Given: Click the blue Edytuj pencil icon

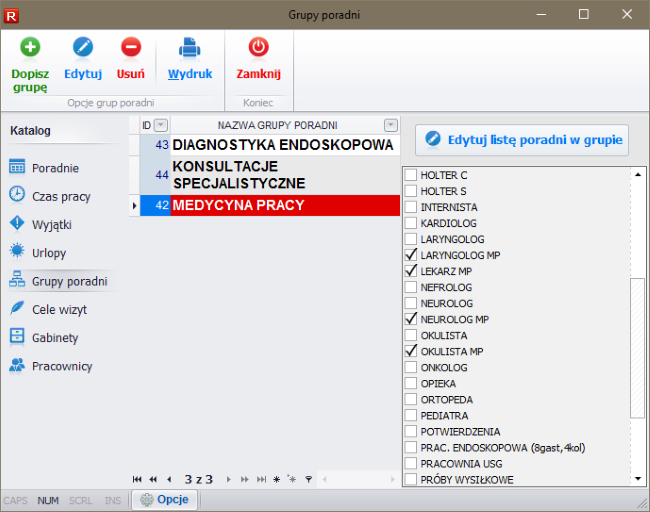Looking at the screenshot, I should pyautogui.click(x=82, y=48).
